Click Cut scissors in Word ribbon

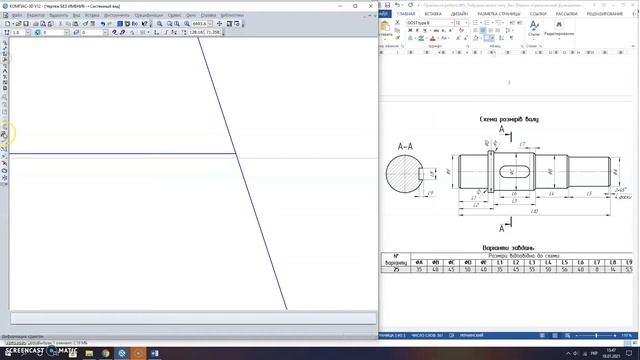coord(397,23)
